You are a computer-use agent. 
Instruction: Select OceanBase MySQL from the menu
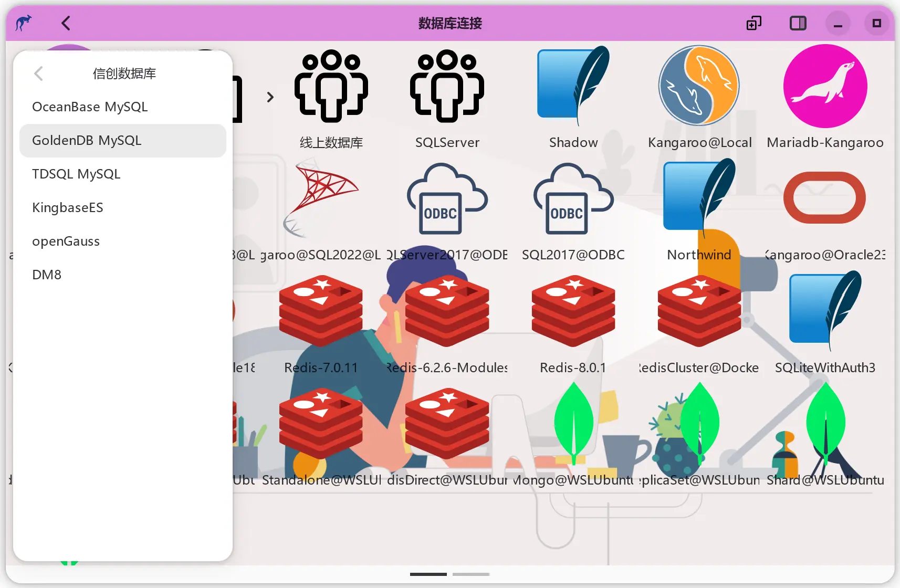tap(123, 107)
